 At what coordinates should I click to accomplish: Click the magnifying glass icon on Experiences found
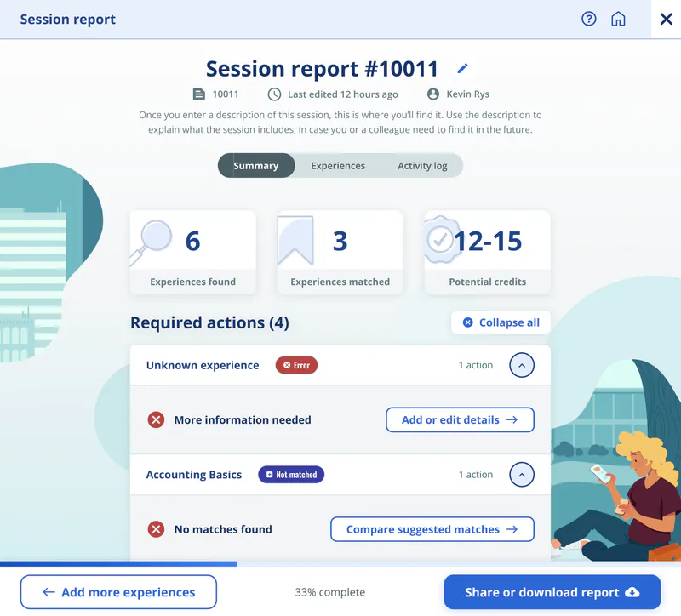click(x=152, y=242)
